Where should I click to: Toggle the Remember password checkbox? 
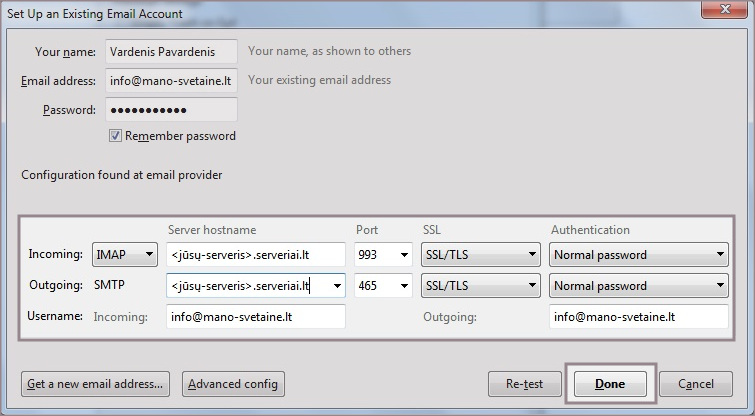116,136
